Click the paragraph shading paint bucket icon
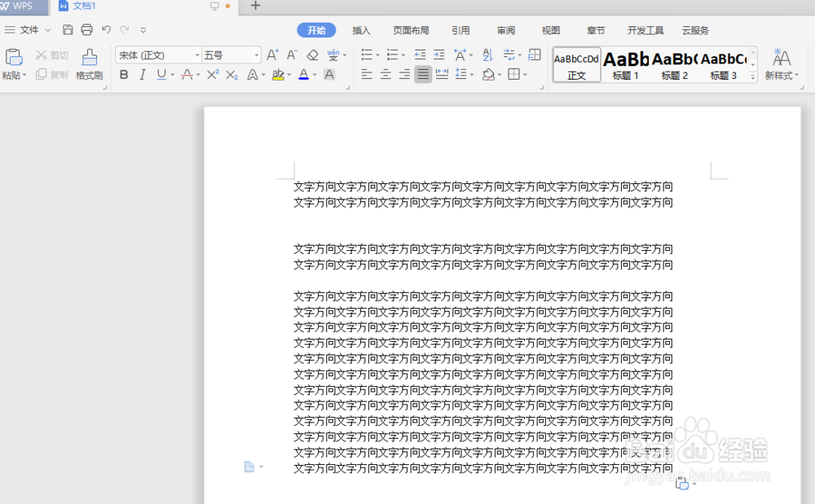Screen dimensions: 815x504 pyautogui.click(x=488, y=75)
